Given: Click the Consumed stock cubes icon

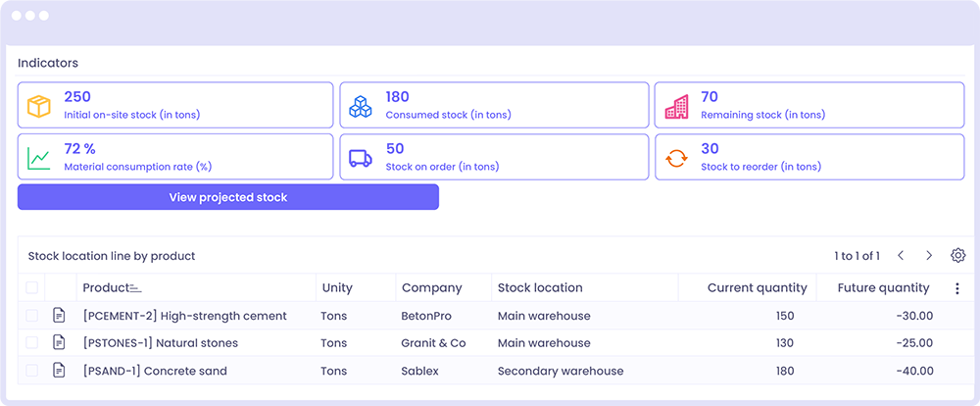Looking at the screenshot, I should coord(360,106).
